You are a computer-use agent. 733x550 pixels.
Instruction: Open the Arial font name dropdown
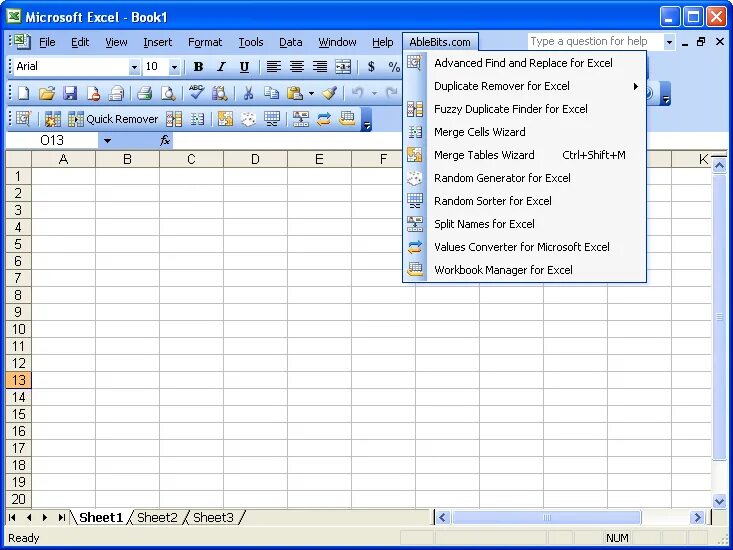tap(134, 67)
